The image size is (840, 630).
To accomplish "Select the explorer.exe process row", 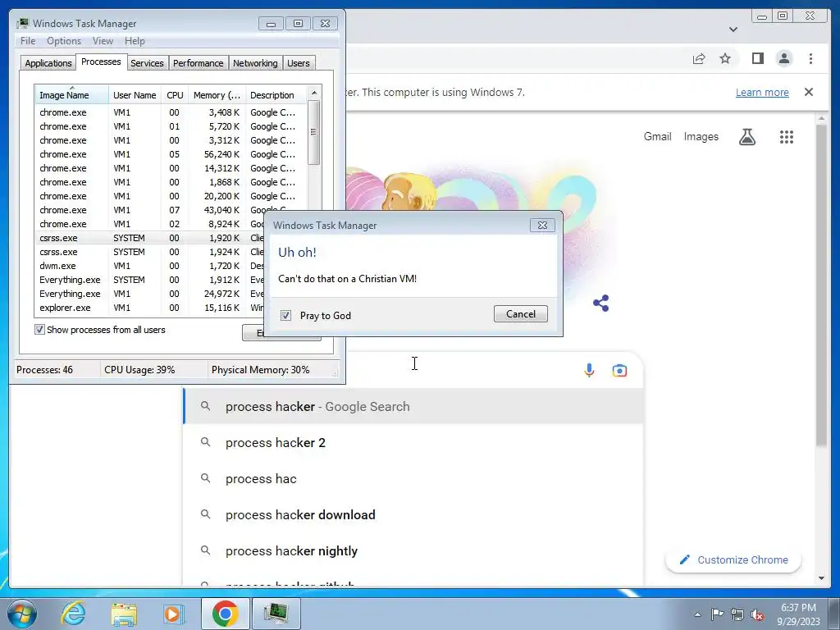I will [x=150, y=308].
